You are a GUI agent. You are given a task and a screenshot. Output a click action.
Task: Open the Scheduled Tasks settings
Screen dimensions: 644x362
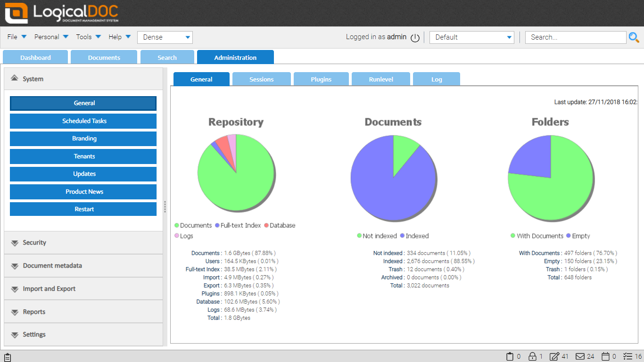[x=83, y=121]
